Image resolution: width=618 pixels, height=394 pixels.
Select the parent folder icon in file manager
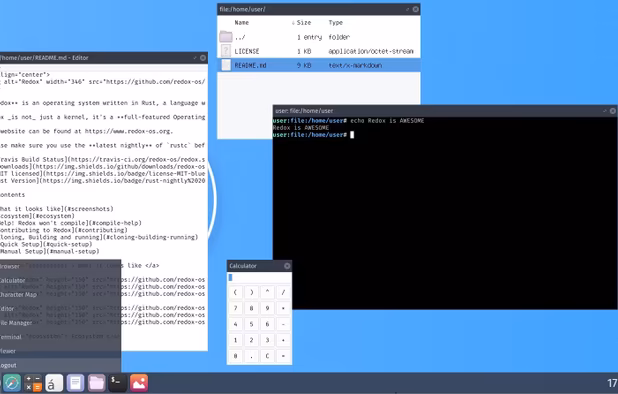click(226, 37)
